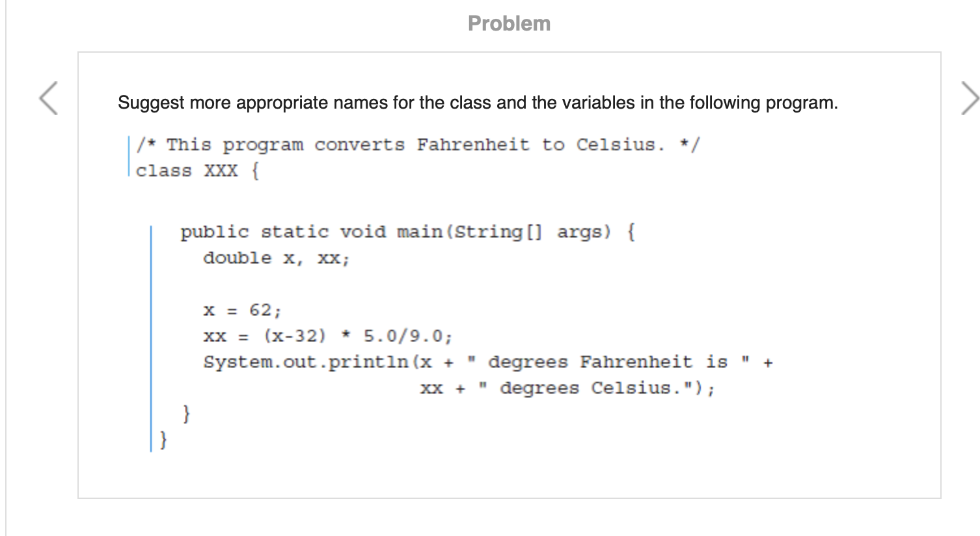Viewport: 980px width, 536px height.
Task: Click the x = 62 assignment line
Action: tap(242, 310)
